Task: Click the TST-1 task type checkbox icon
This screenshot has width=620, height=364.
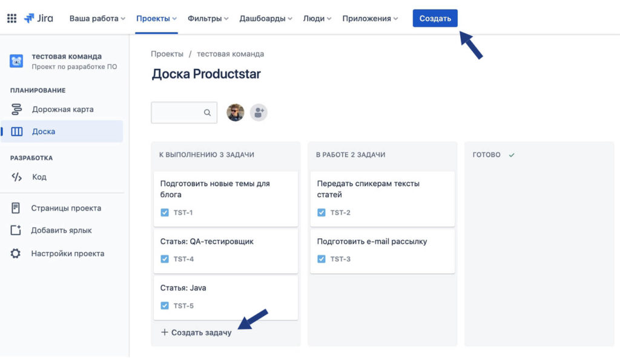Action: coord(165,212)
